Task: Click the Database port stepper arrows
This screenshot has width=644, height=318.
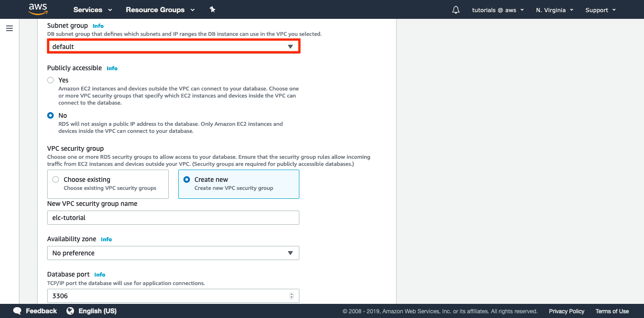Action: coord(291,296)
